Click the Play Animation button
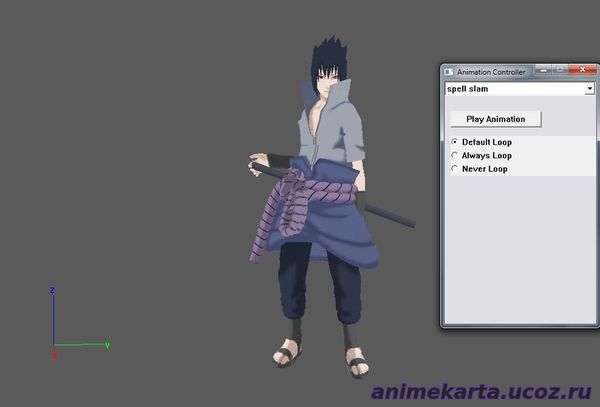 [496, 119]
